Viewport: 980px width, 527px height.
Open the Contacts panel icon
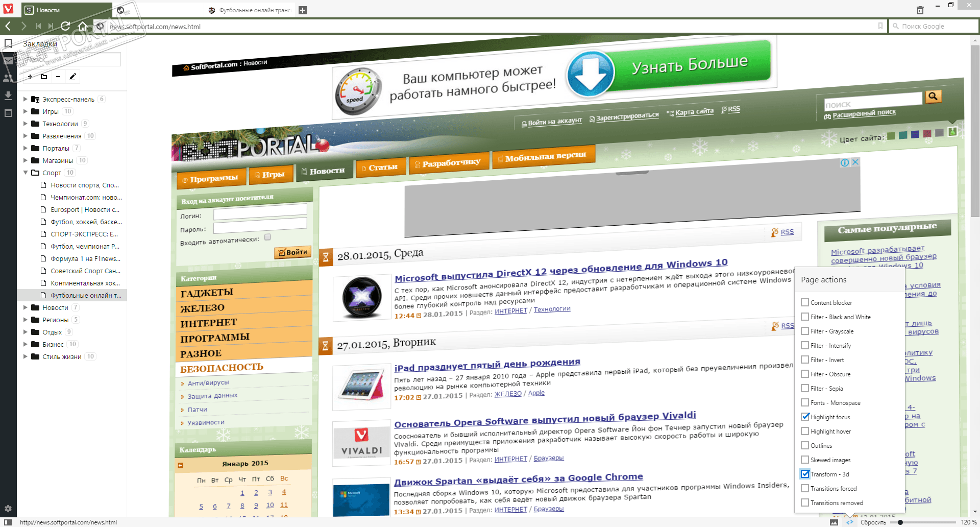8,78
